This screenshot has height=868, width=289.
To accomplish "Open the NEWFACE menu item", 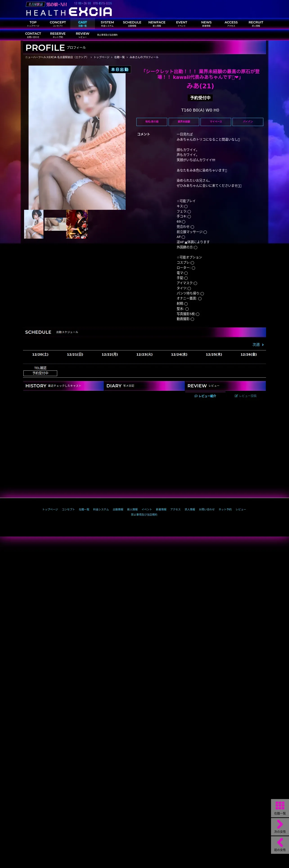I will click(157, 24).
